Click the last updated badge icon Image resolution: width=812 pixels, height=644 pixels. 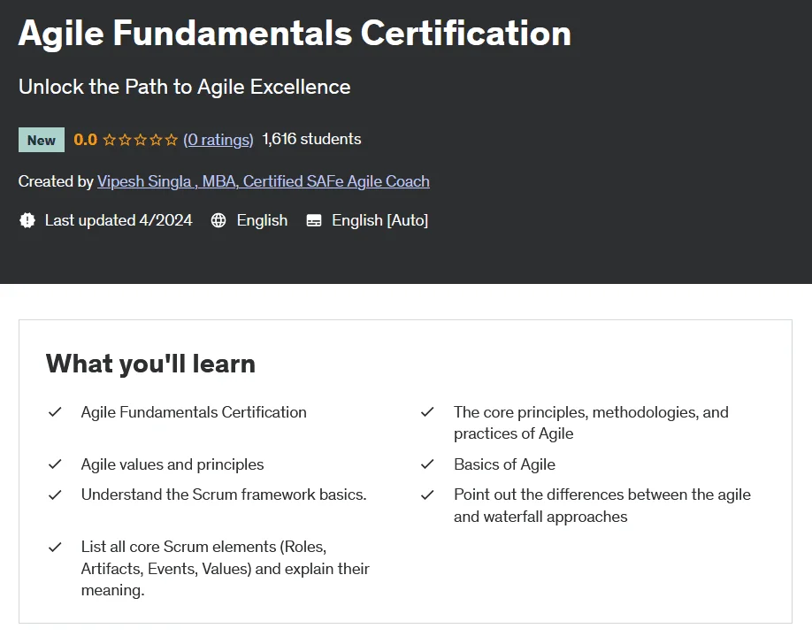27,220
